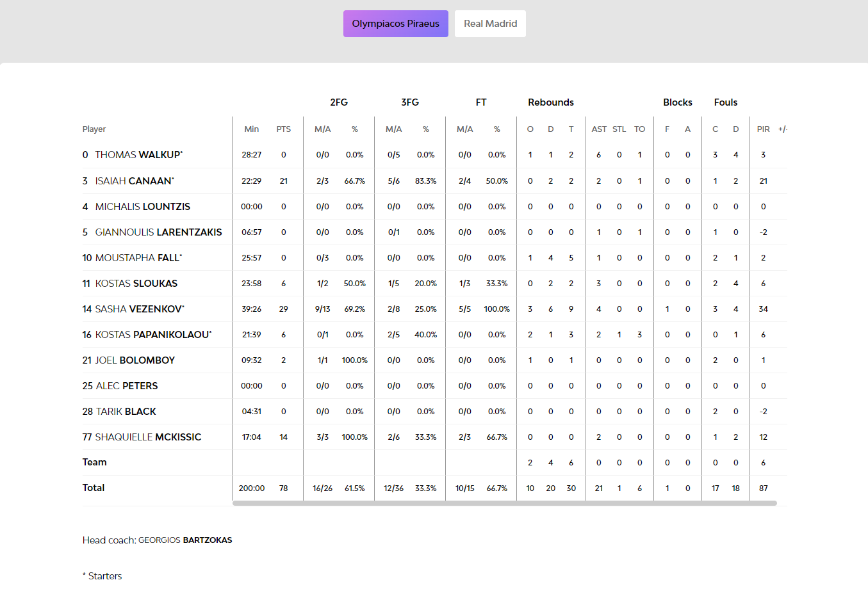Click the horizontal scrollbar under the table
Screen dimensions: 868x596
[x=504, y=503]
